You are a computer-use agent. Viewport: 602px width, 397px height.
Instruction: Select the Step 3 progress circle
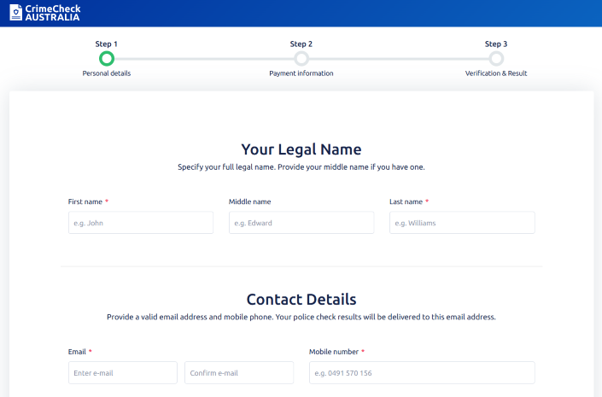(496, 59)
